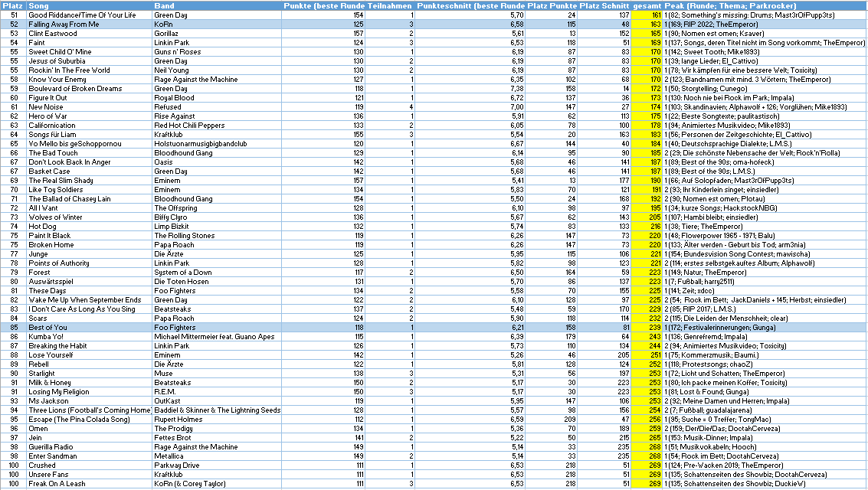Select the band cell 'Parkway Drive'

tap(217, 465)
